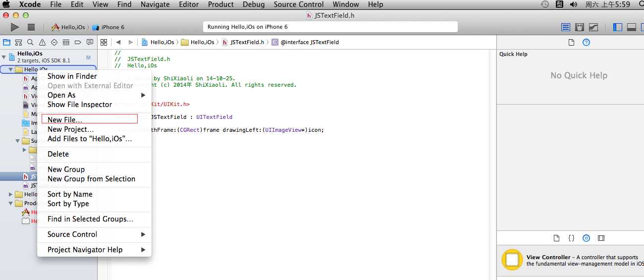
Task: Show the File inspector page icon
Action: (x=571, y=43)
